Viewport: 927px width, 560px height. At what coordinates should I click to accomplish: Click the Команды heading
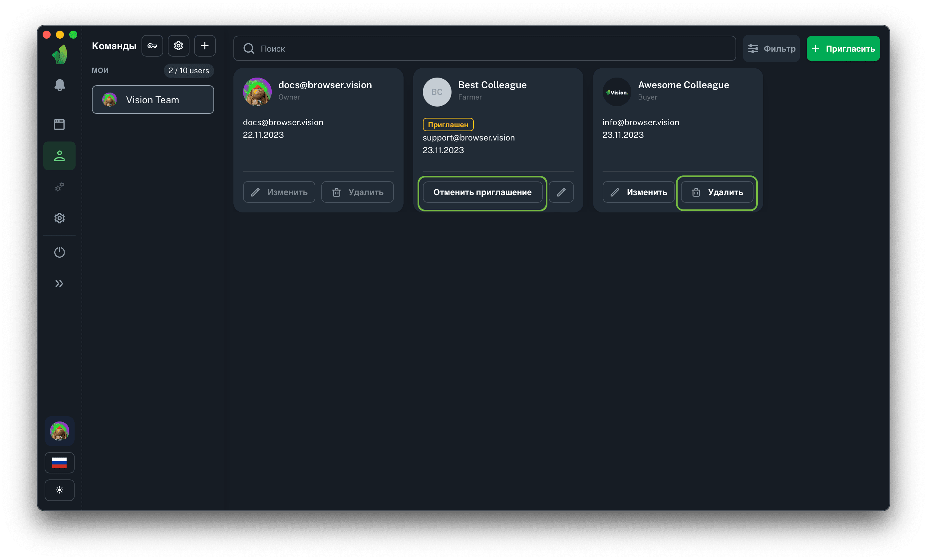(x=114, y=46)
